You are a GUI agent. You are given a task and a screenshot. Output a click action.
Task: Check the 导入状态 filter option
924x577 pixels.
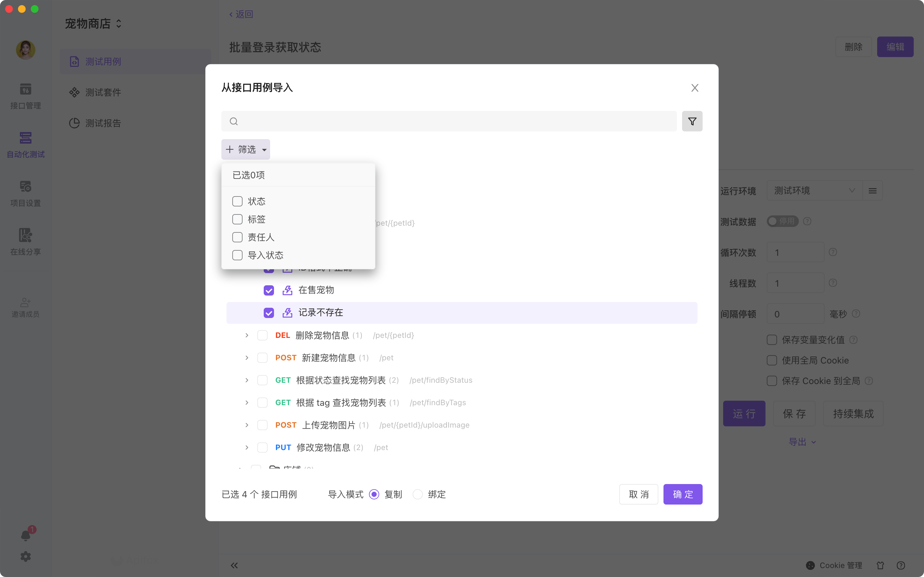pos(237,255)
